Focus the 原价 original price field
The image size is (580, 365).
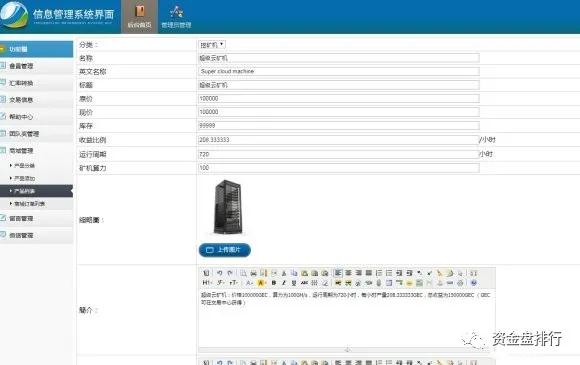(339, 99)
